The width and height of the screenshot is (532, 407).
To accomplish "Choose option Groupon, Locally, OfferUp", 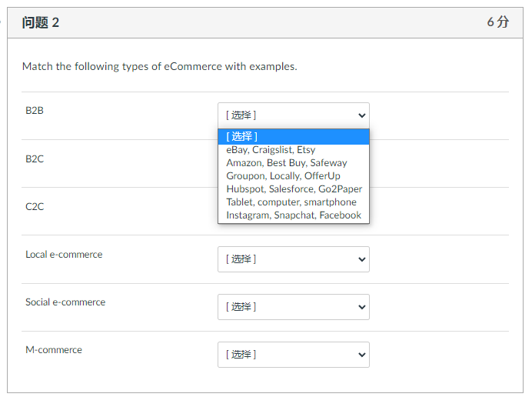I will coord(294,176).
